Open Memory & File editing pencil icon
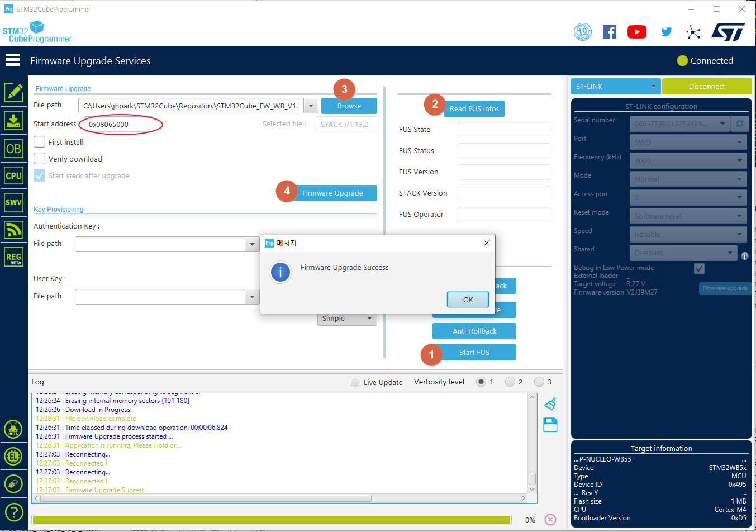756x532 pixels. pos(13,92)
